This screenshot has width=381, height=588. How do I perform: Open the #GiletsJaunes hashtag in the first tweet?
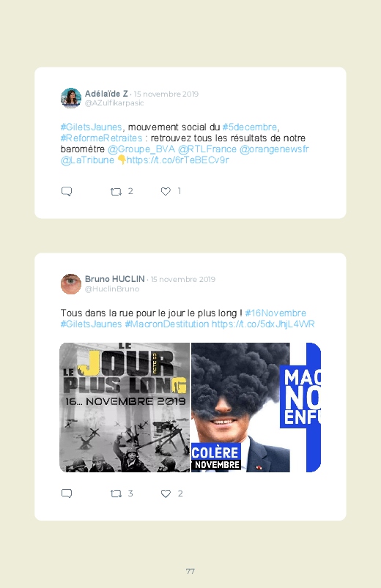(91, 127)
